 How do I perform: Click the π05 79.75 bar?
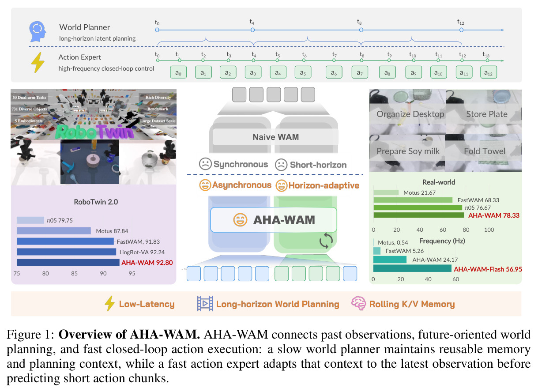(30, 220)
